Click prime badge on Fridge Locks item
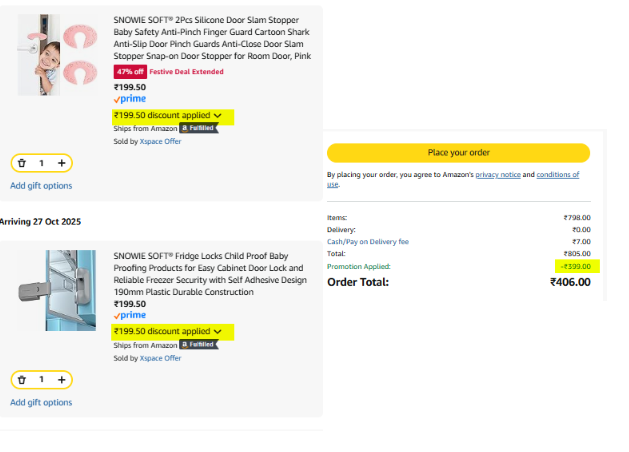Image resolution: width=629 pixels, height=452 pixels. pos(130,316)
